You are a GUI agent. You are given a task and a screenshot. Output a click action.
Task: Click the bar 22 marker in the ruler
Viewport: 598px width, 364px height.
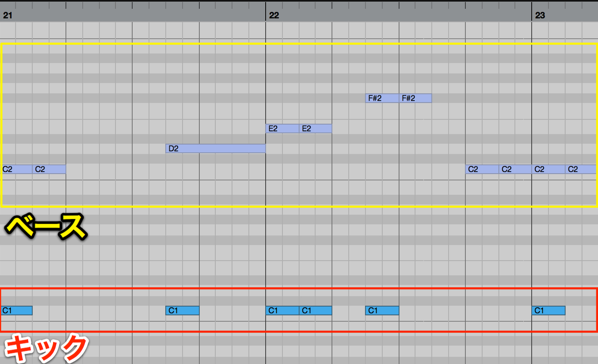point(274,15)
